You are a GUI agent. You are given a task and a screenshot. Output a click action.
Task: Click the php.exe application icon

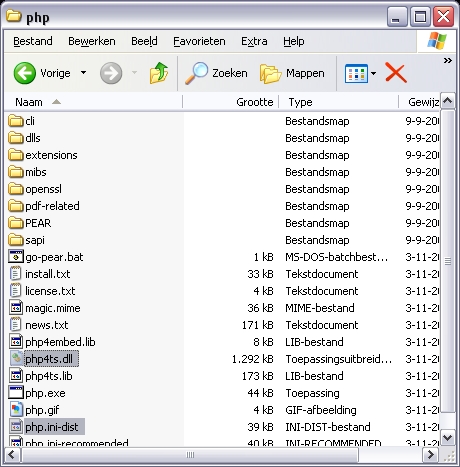pyautogui.click(x=16, y=393)
